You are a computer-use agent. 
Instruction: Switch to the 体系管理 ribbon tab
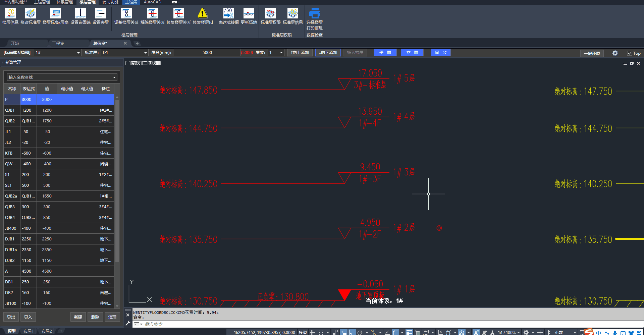tap(64, 2)
